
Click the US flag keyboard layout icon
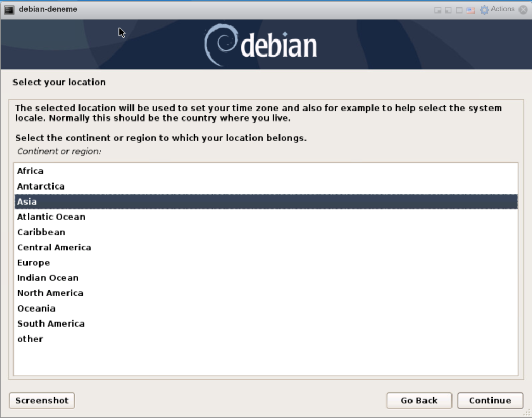[x=470, y=10]
